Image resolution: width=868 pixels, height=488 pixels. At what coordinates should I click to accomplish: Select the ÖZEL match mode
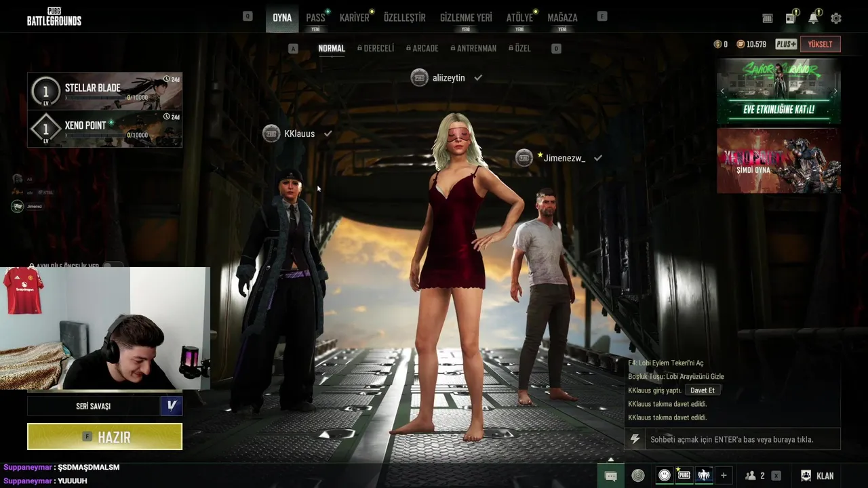[519, 48]
